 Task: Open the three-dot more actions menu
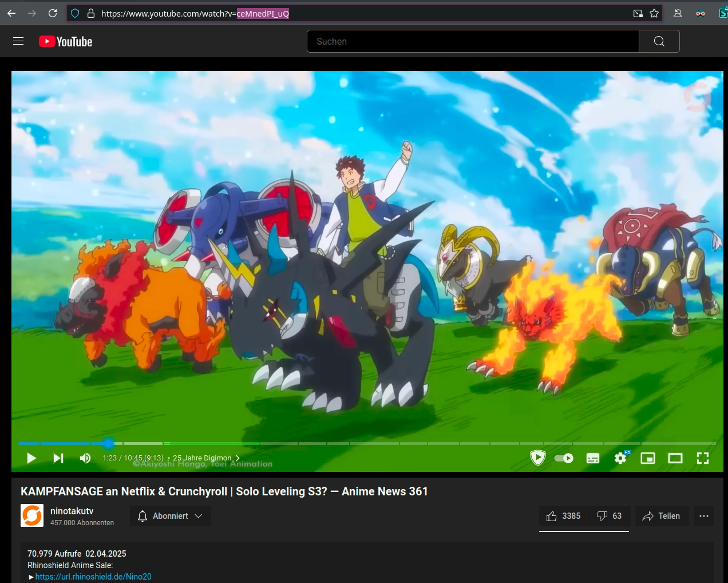[704, 516]
